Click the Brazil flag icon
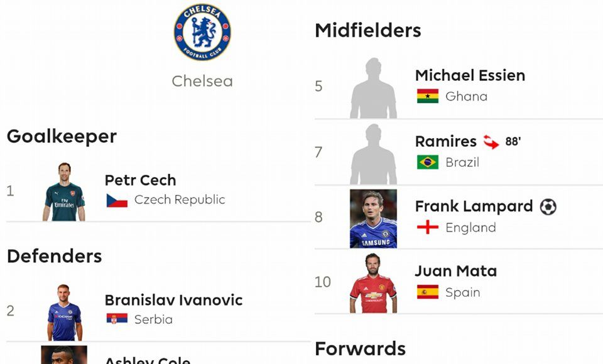603x364 pixels. 428,162
